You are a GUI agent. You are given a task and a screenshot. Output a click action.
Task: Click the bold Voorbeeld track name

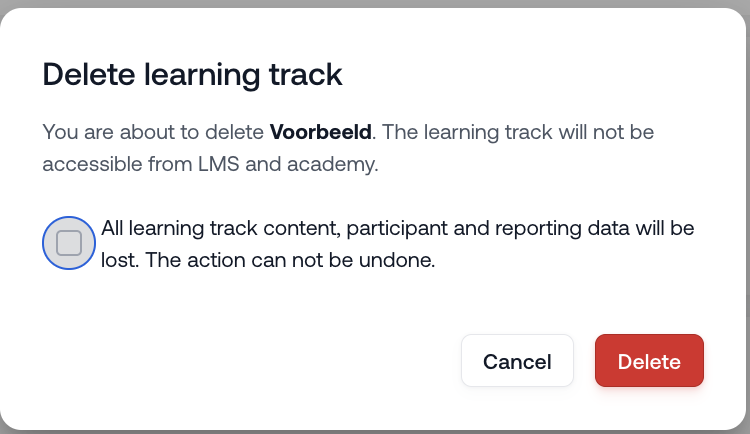(321, 132)
